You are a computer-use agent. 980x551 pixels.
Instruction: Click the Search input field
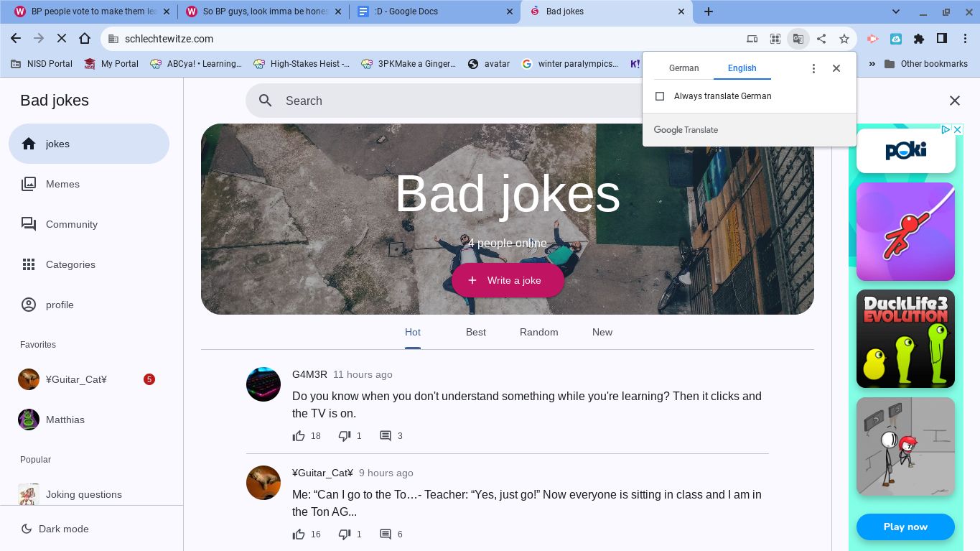(x=445, y=101)
